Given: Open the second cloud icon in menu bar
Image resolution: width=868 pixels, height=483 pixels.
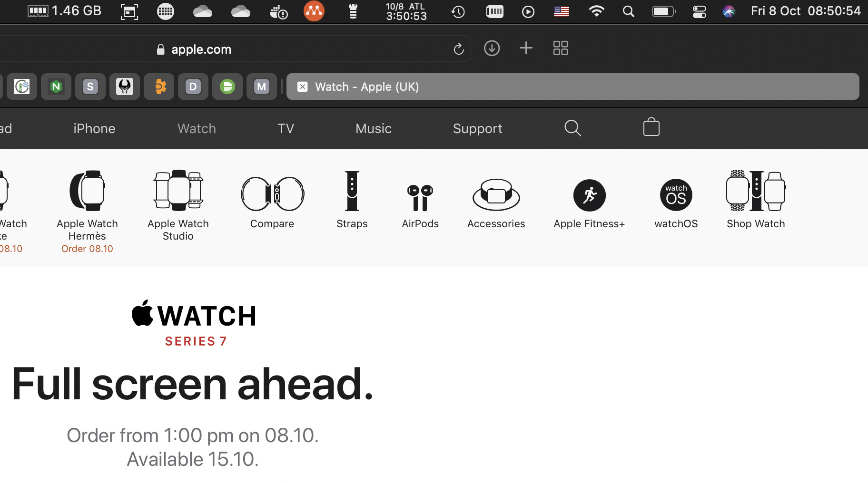Looking at the screenshot, I should [241, 11].
